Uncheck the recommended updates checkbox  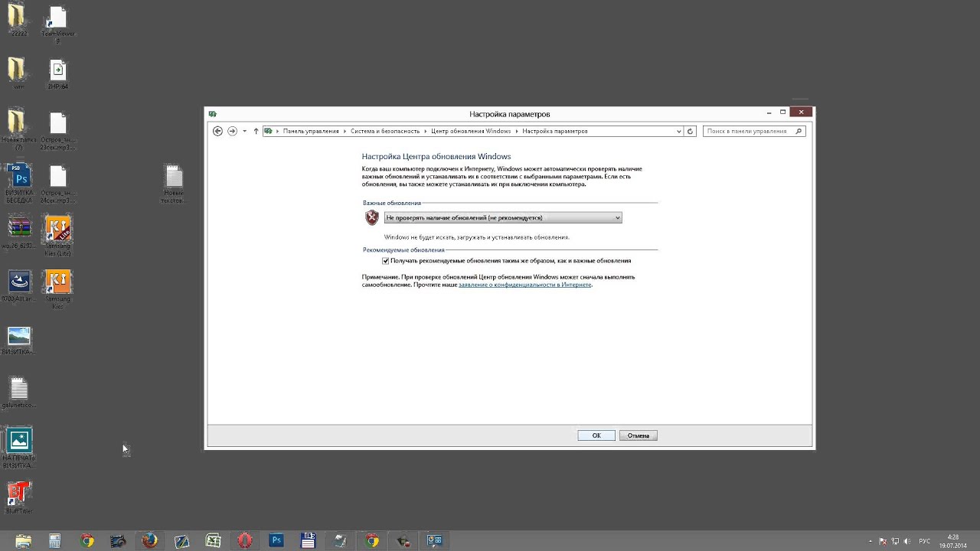[385, 261]
